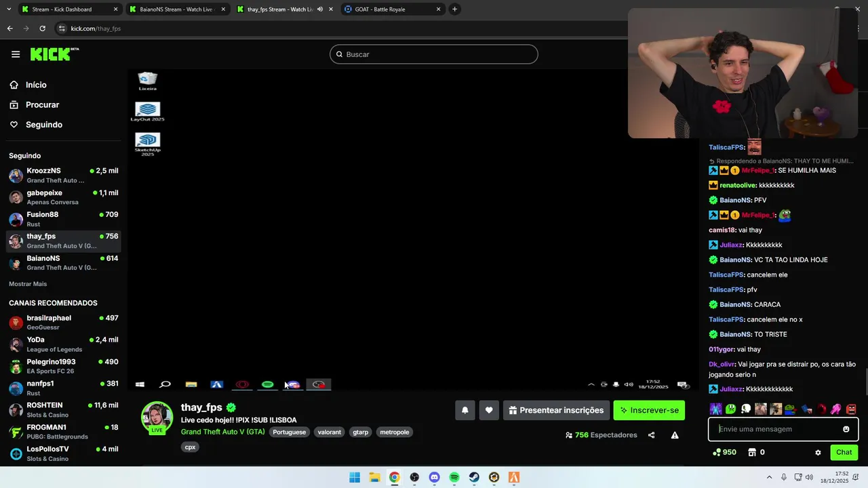Click the Kick logo
Viewport: 868px width, 488px height.
coord(54,54)
